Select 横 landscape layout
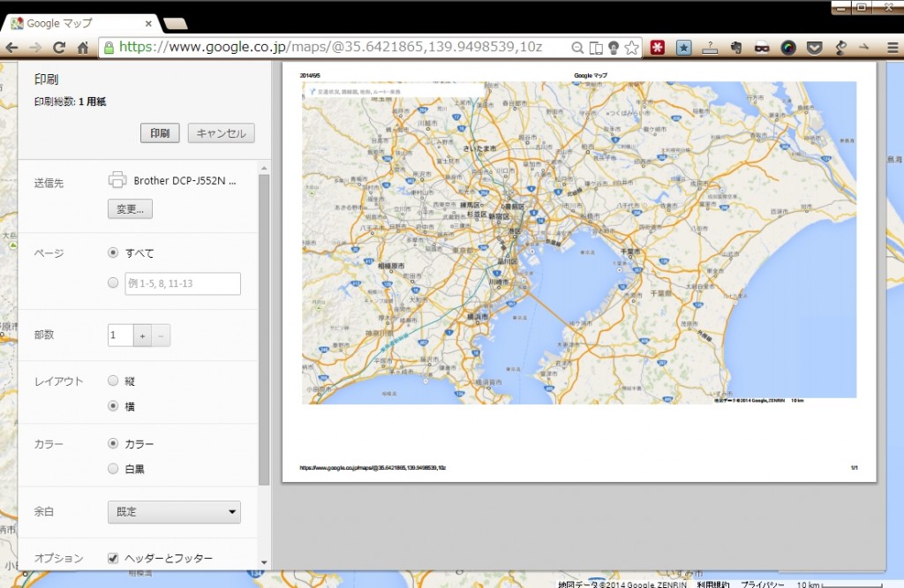Viewport: 904px width, 588px height. 113,406
